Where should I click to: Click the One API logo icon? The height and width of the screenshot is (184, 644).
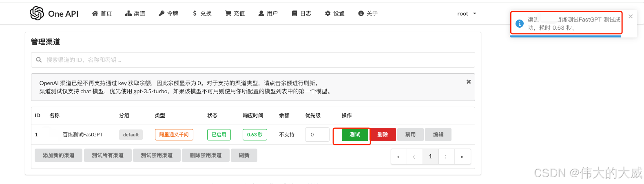[x=37, y=13]
